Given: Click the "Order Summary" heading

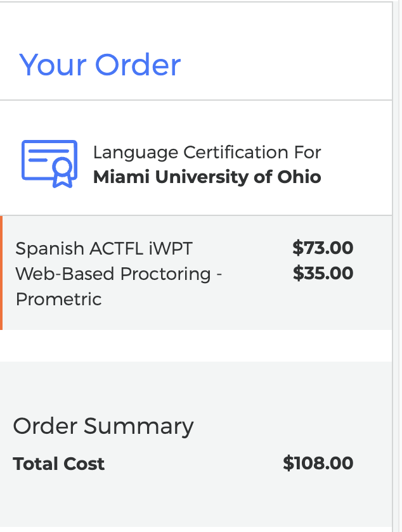Looking at the screenshot, I should [x=103, y=426].
